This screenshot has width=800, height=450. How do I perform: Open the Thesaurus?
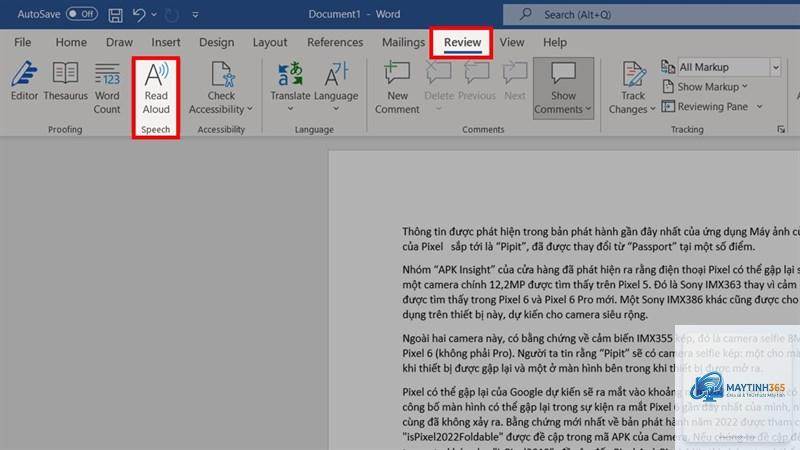[65, 82]
